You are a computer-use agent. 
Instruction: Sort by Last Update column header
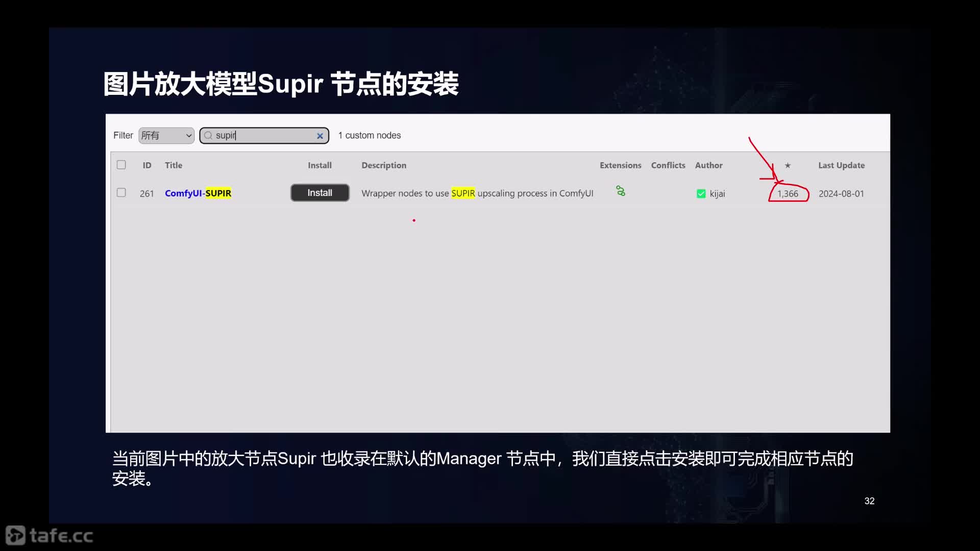[841, 165]
